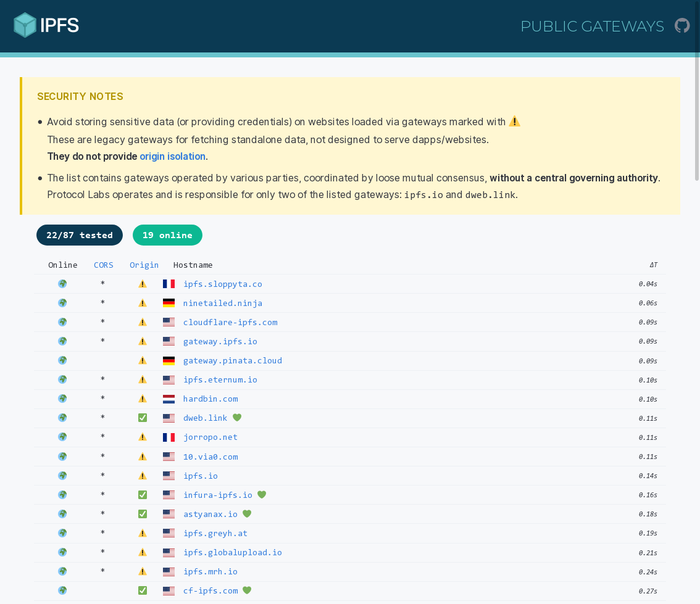
Task: Open the cloudflare-ipfs.com gateway link
Action: (x=230, y=323)
